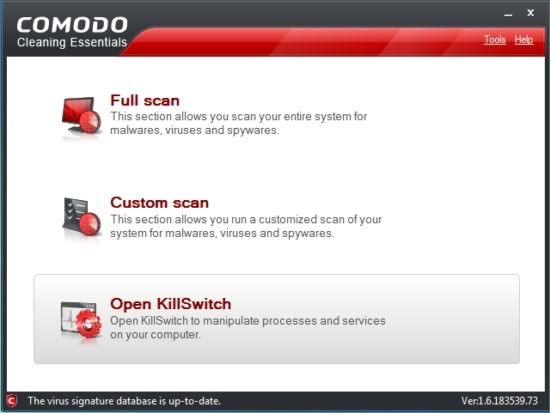The height and width of the screenshot is (413, 550).
Task: Choose the Custom scan option
Action: click(x=160, y=202)
